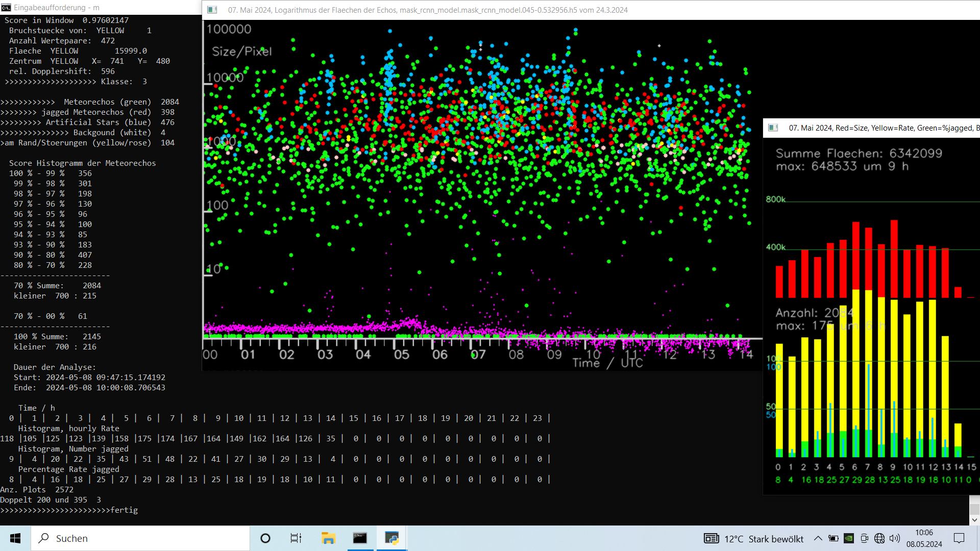Click the Eingabeaufforderung window system icon
The height and width of the screenshot is (551, 980).
click(6, 7)
